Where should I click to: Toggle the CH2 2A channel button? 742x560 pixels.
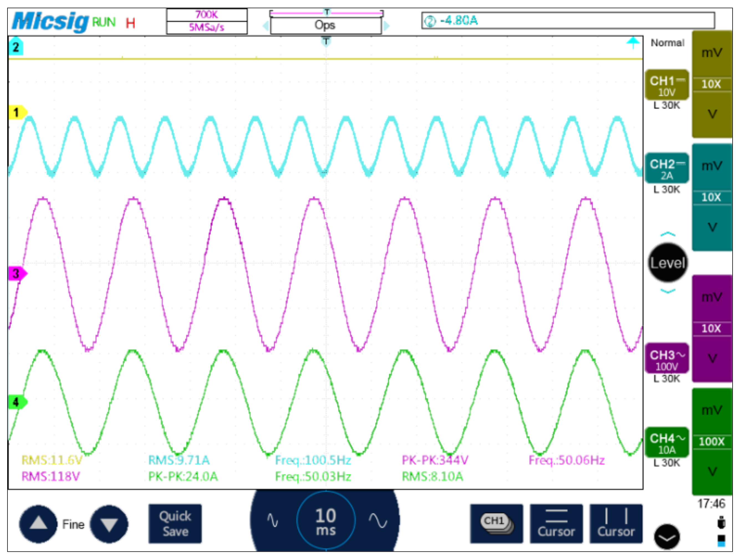667,169
